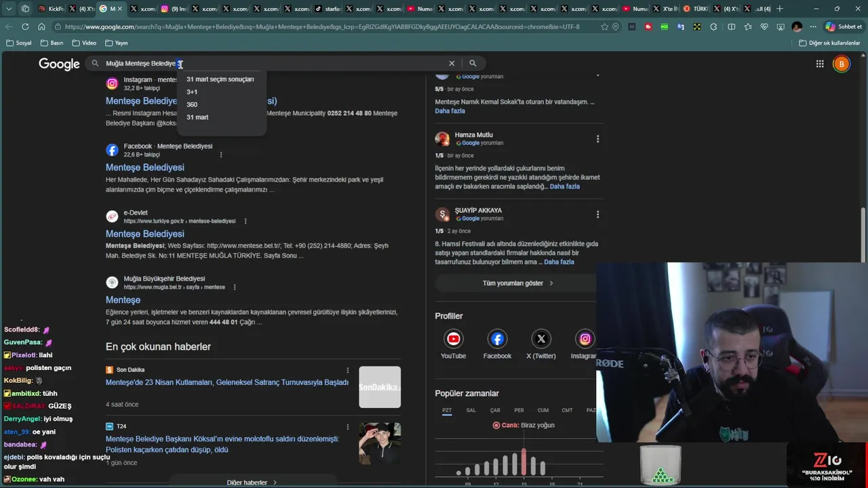Open more options for T24 news
This screenshot has height=488, width=868.
tap(348, 426)
